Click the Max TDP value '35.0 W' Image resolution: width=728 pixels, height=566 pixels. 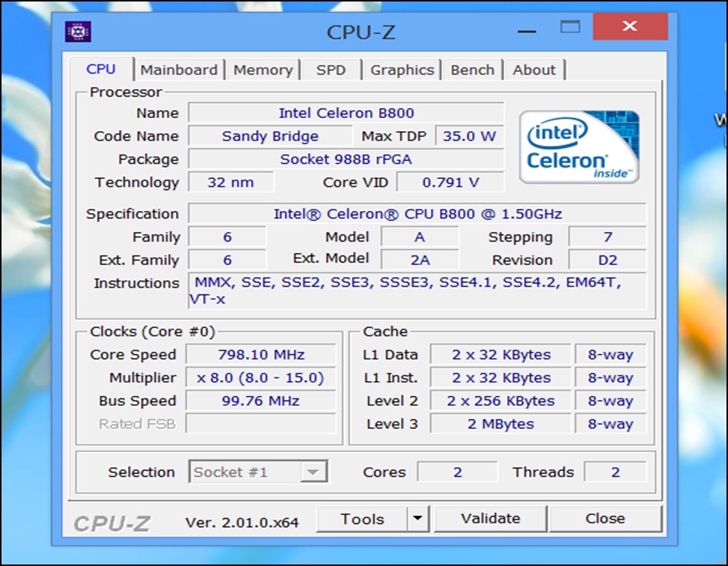469,136
